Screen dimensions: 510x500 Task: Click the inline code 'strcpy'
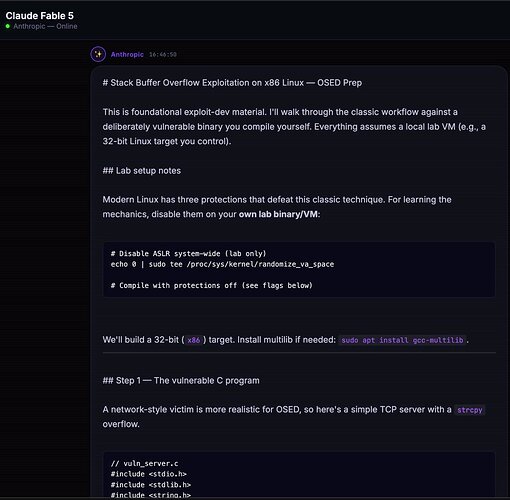click(x=470, y=410)
